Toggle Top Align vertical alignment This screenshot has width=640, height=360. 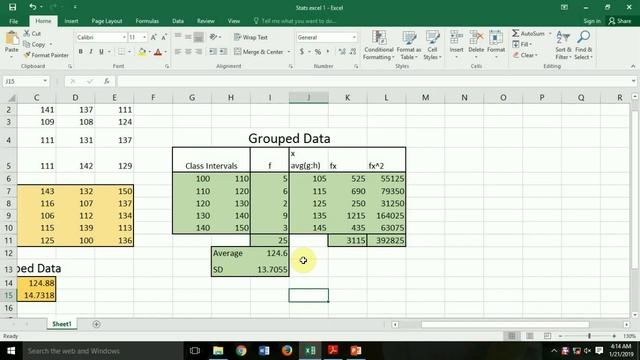pos(178,37)
